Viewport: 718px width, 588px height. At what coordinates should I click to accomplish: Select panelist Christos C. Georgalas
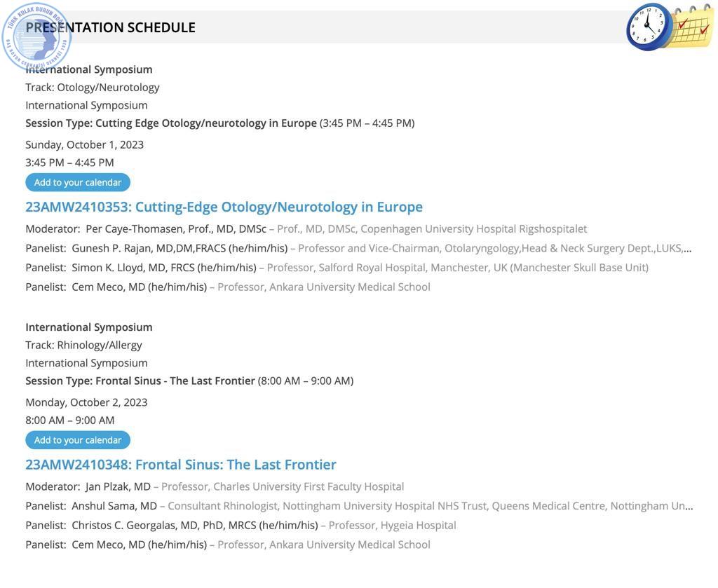(195, 525)
